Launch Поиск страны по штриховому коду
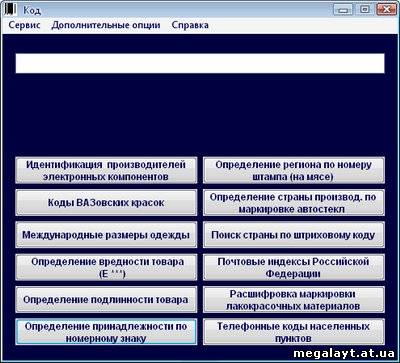 (x=294, y=235)
